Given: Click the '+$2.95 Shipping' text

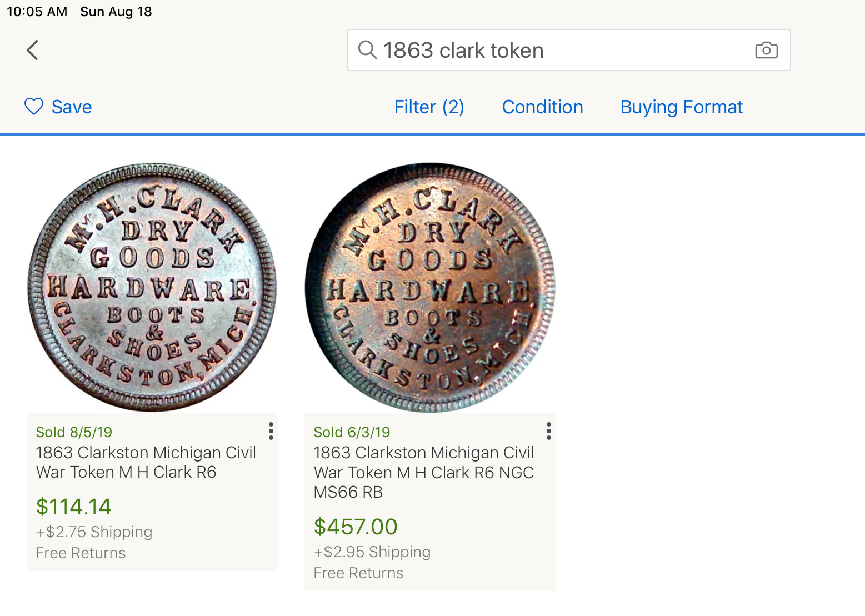Looking at the screenshot, I should [372, 552].
